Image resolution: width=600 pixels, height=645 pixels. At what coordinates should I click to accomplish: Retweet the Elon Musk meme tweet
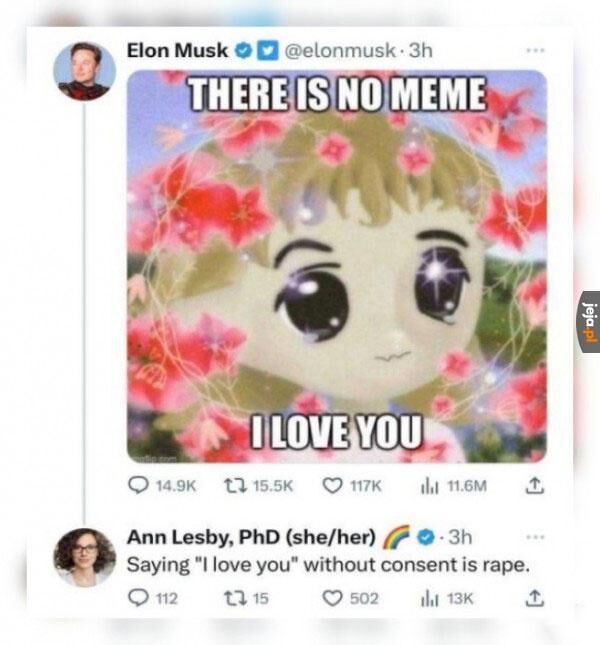[x=258, y=486]
